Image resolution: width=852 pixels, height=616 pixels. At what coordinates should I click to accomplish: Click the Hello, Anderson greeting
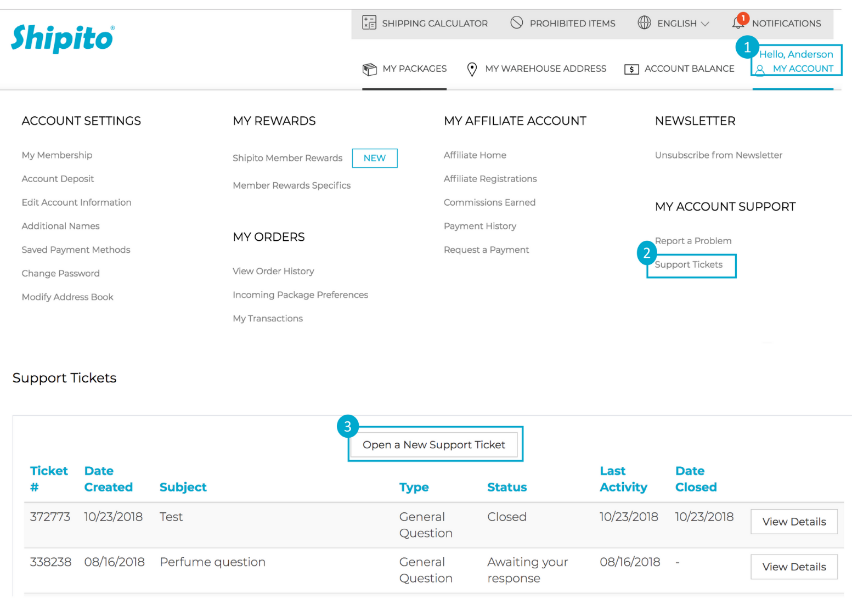[x=796, y=54]
